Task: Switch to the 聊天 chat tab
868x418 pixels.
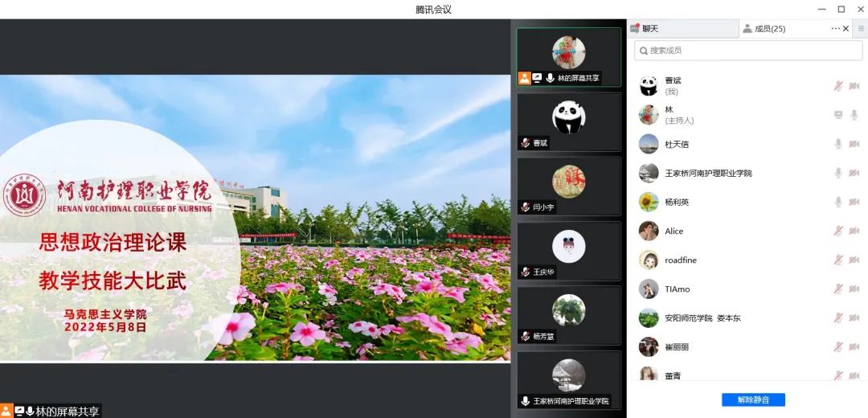Action: pyautogui.click(x=682, y=29)
